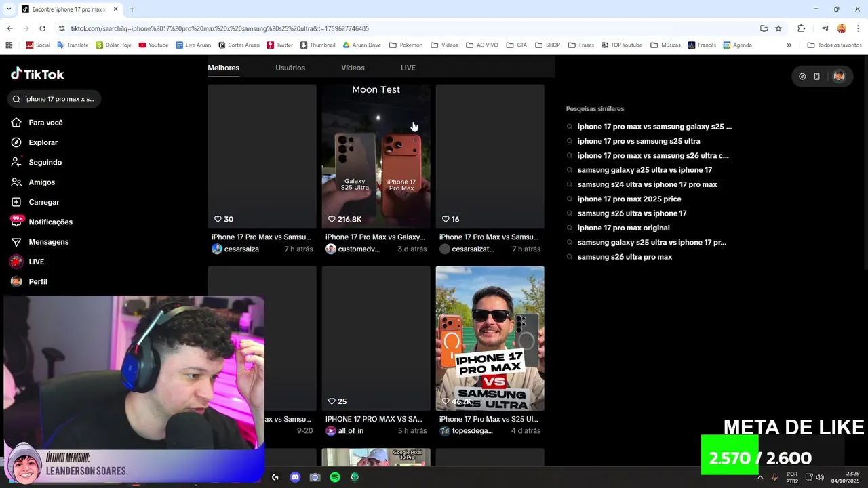Open the Pokemon bookmarks folder
This screenshot has height=488, width=868.
coord(406,45)
